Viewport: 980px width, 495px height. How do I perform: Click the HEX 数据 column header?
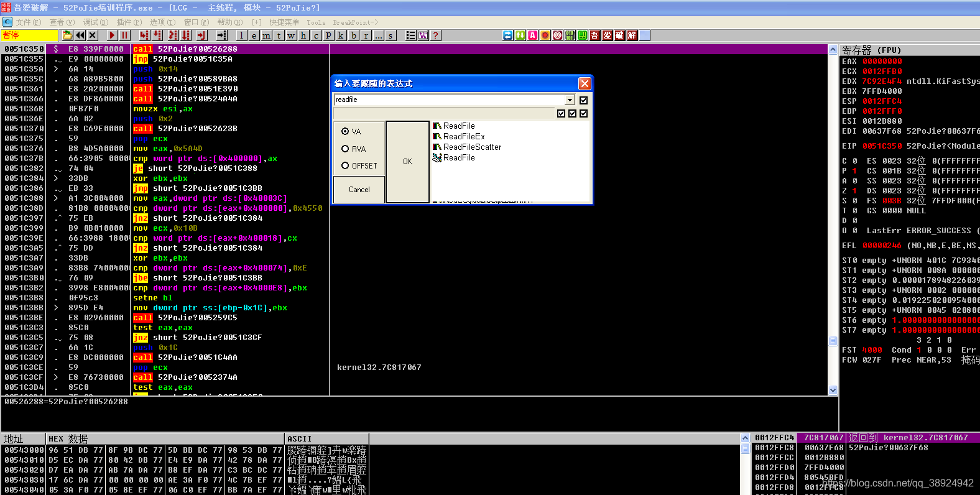point(165,438)
